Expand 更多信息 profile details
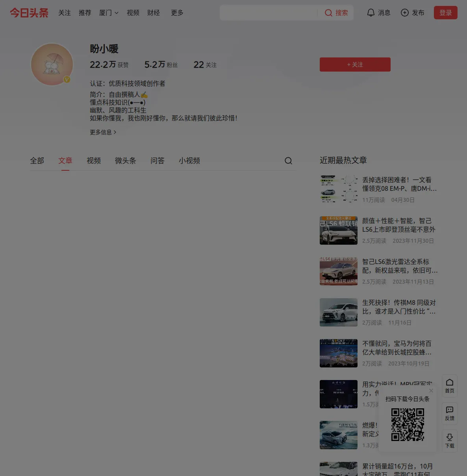This screenshot has height=476, width=467. (x=103, y=132)
